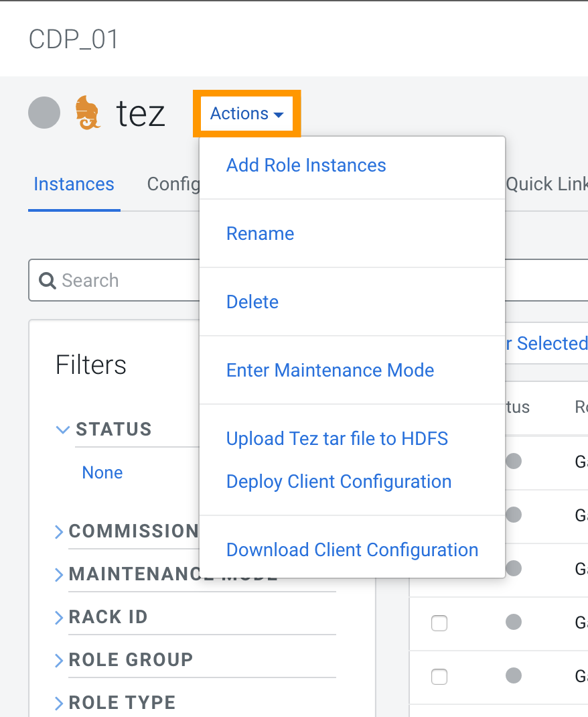Viewport: 588px width, 717px height.
Task: Tick the lowest visible row checkbox
Action: (439, 677)
